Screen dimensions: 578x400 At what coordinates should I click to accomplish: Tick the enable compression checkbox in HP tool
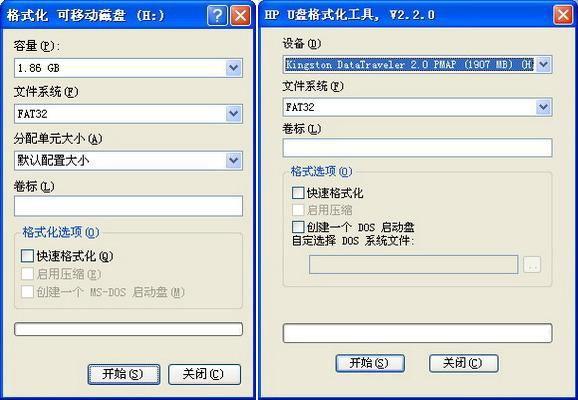298,210
